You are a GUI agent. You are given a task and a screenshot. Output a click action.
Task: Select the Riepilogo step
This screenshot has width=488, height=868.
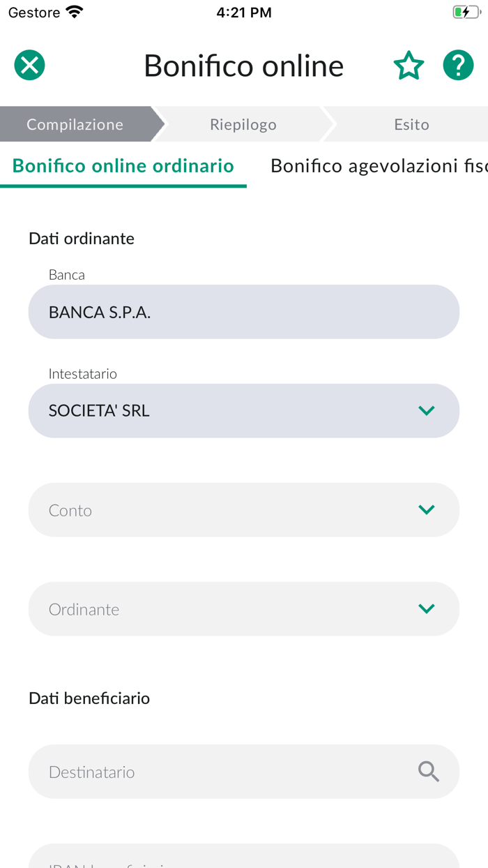(x=243, y=124)
